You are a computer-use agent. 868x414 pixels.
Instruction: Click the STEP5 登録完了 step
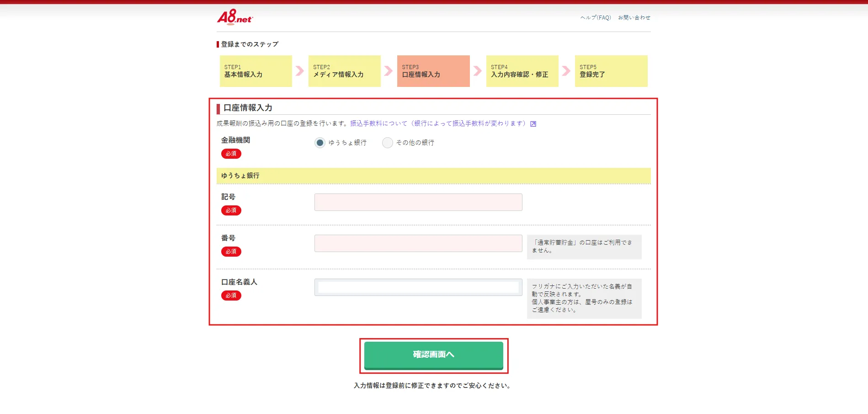point(611,71)
